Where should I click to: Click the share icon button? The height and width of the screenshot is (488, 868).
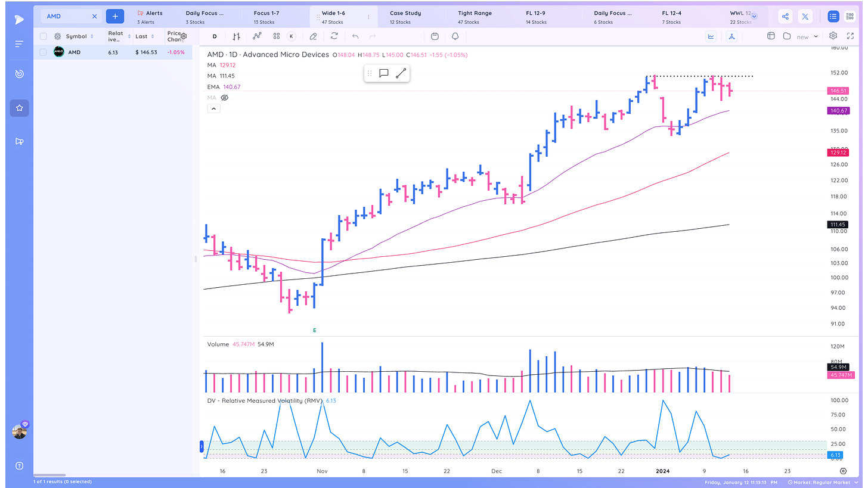click(785, 17)
